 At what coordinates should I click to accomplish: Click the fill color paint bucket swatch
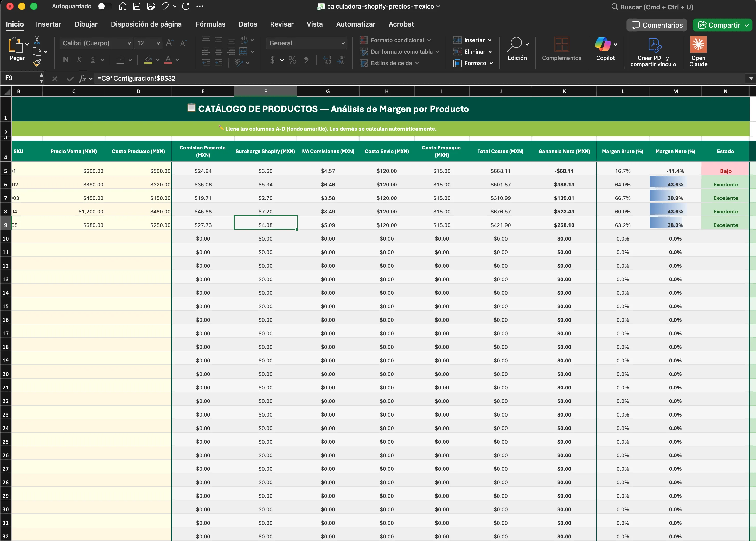click(x=148, y=60)
